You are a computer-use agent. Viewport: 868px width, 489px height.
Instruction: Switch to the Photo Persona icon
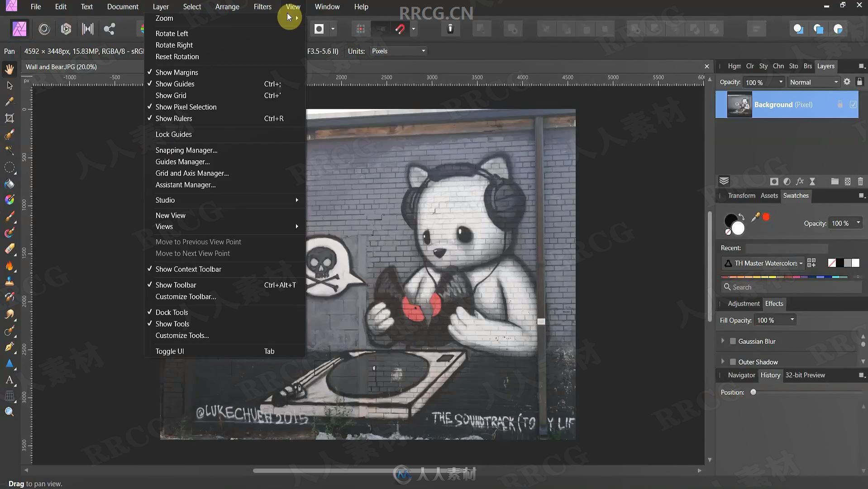pos(19,29)
